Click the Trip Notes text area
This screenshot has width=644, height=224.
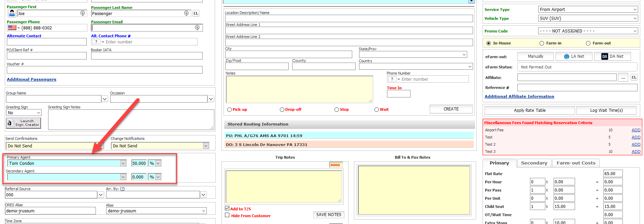[284, 186]
